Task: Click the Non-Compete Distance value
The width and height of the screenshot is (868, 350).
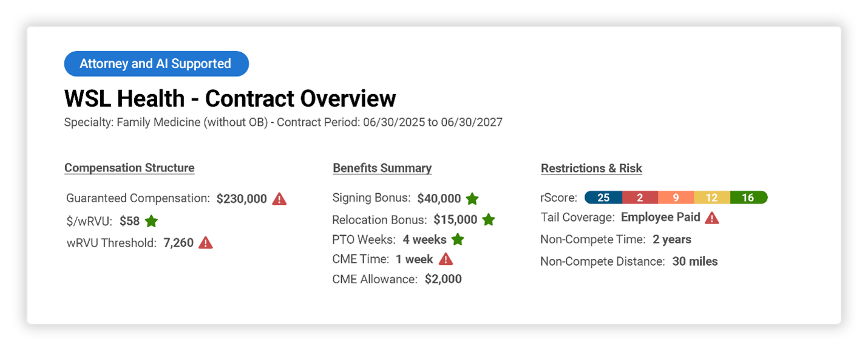Action: [x=696, y=261]
